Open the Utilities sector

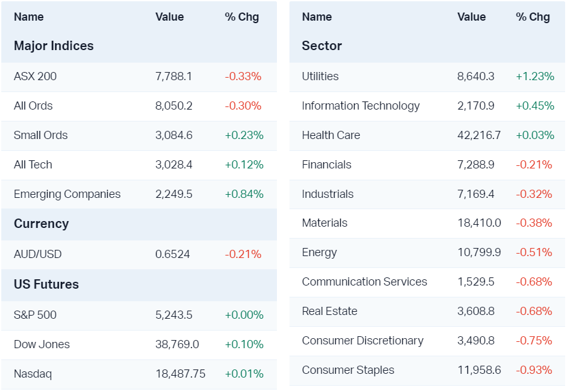tap(320, 76)
